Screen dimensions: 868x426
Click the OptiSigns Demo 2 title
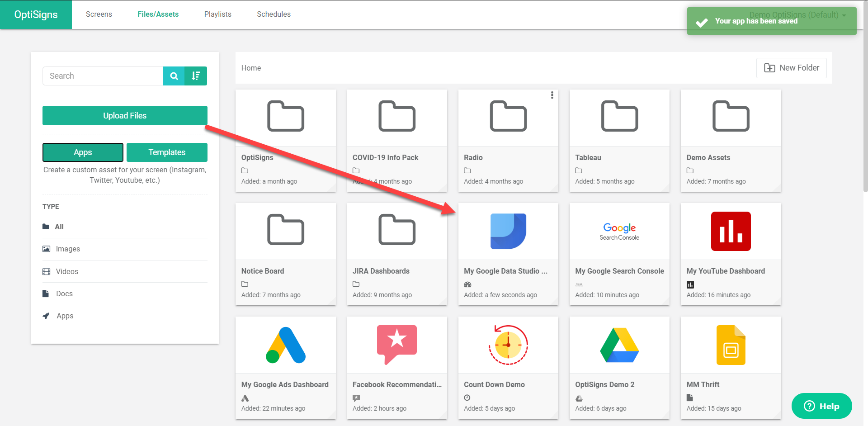click(x=604, y=384)
